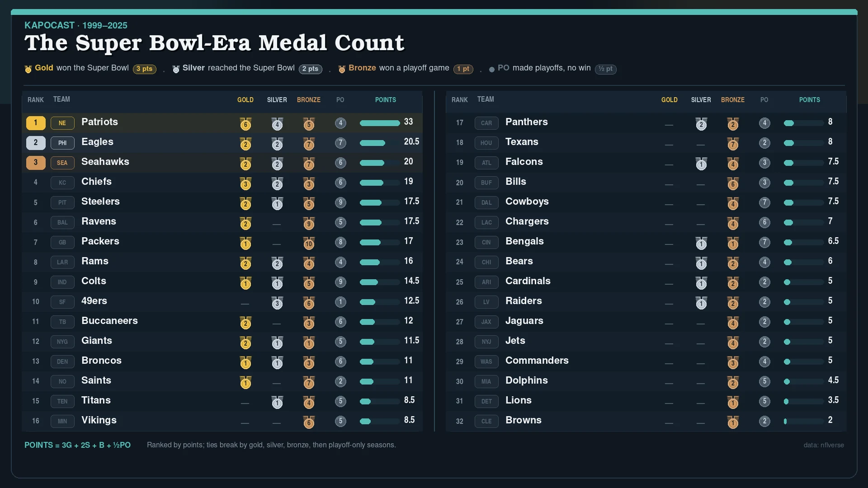This screenshot has height=488, width=868.
Task: Click the Cowboys playoff-only circle badge
Action: coord(764,202)
